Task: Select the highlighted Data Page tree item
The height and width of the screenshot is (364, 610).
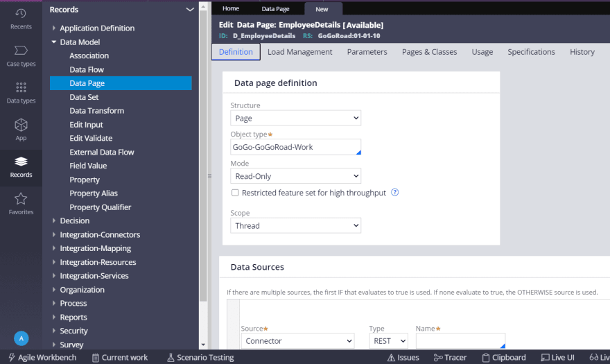Action: pyautogui.click(x=121, y=83)
